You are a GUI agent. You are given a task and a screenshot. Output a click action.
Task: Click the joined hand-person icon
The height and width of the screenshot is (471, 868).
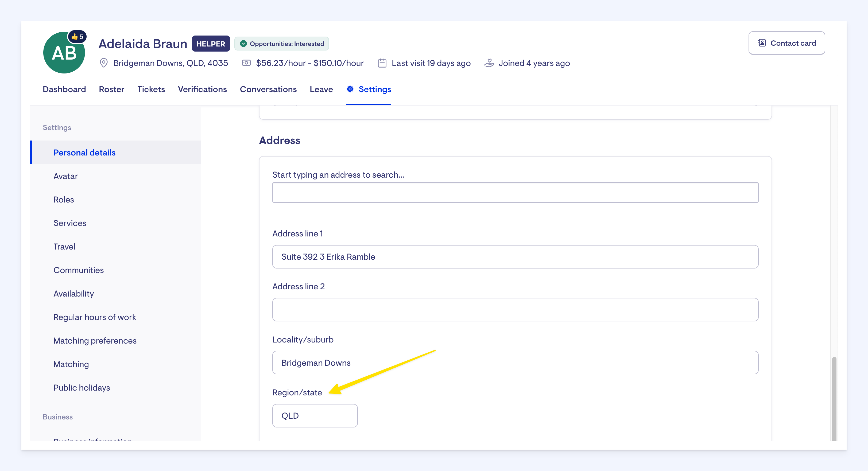(x=489, y=63)
